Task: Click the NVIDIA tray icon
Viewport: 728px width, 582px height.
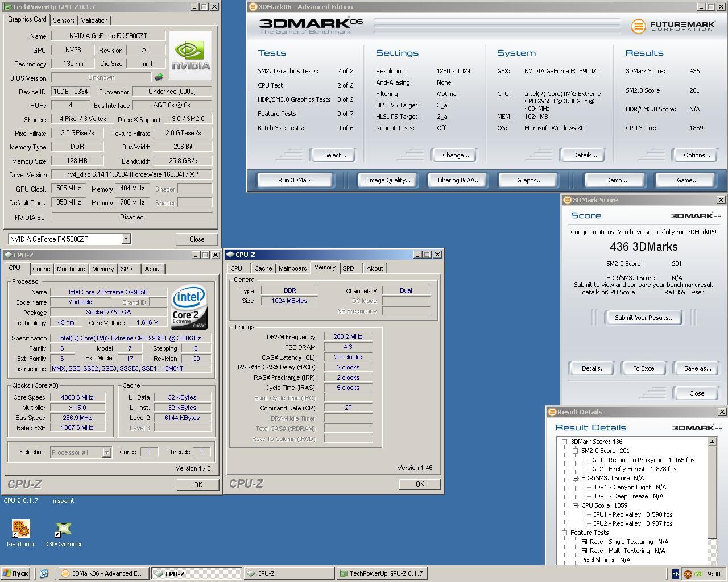Action: (x=697, y=574)
